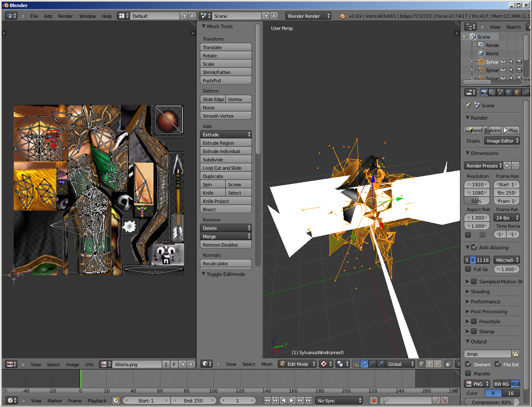532x407 pixels.
Task: Open the No Sync playback dropdown
Action: tap(339, 400)
